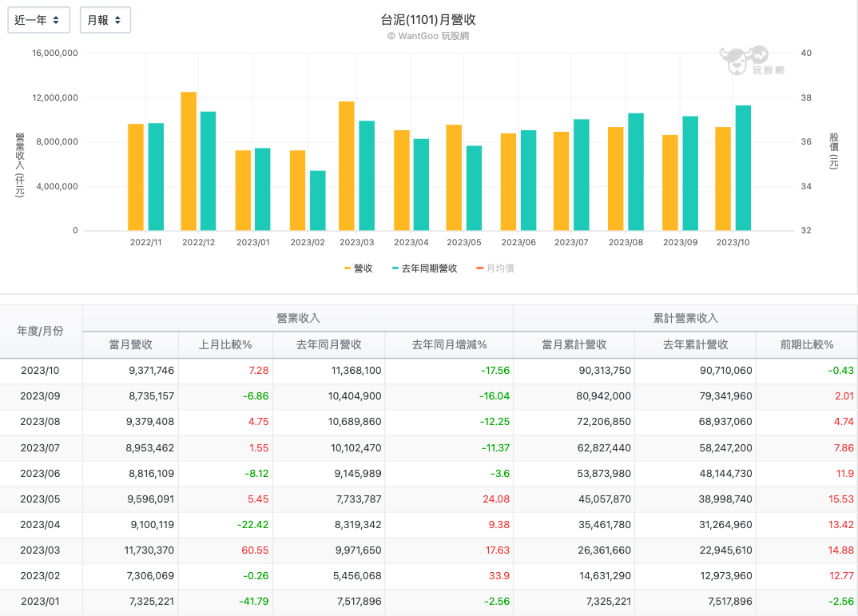Open the 月報 report frequency dropdown
Screen dimensions: 858x616
coord(105,20)
